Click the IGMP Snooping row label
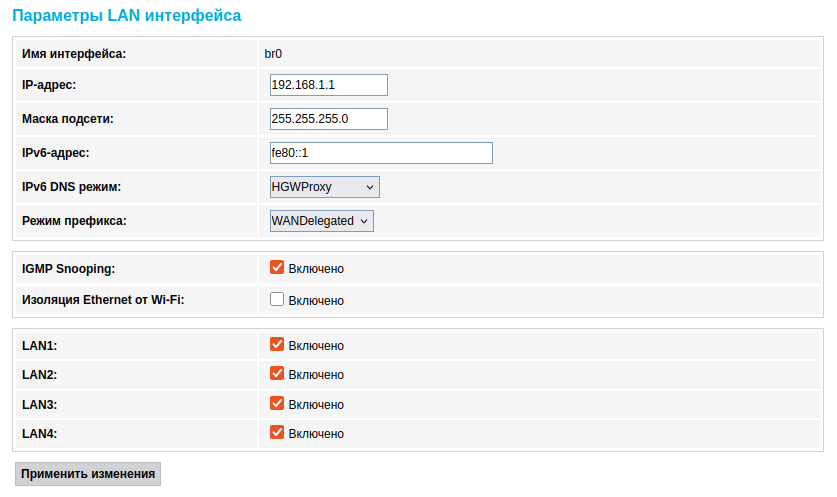 point(68,268)
